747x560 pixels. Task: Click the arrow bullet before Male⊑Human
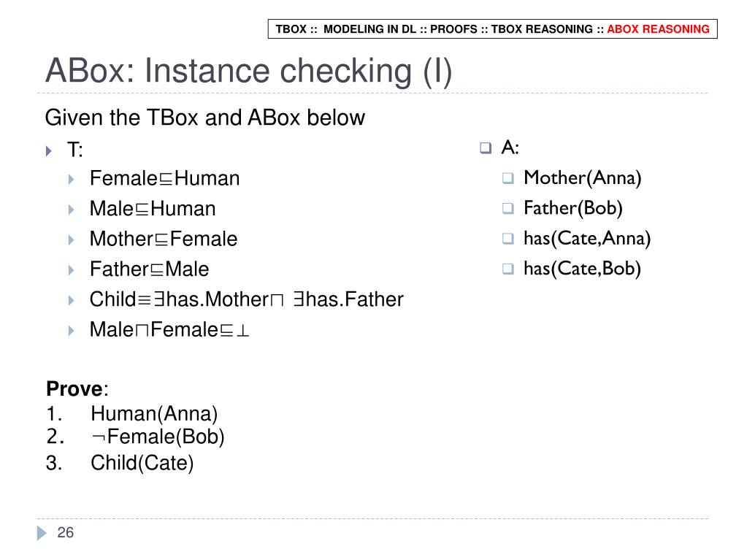[71, 210]
